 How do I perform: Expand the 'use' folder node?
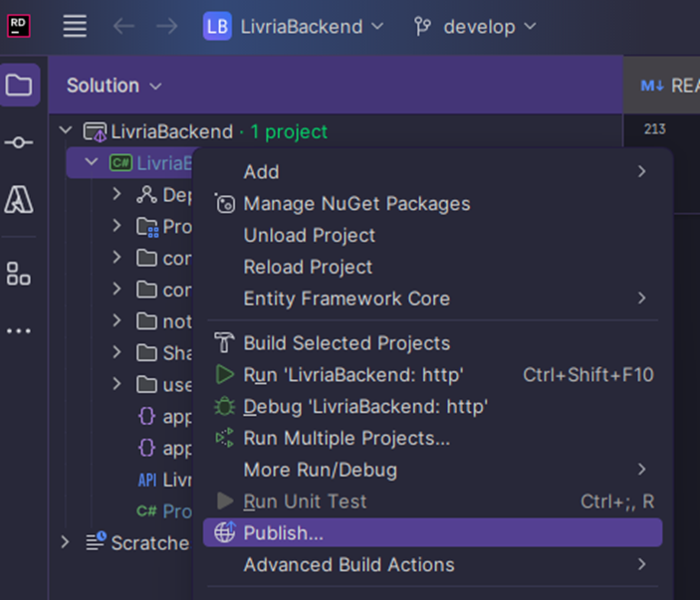tap(117, 384)
